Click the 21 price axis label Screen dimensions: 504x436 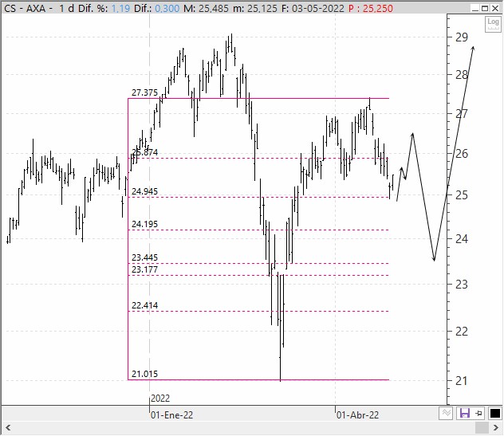[462, 381]
